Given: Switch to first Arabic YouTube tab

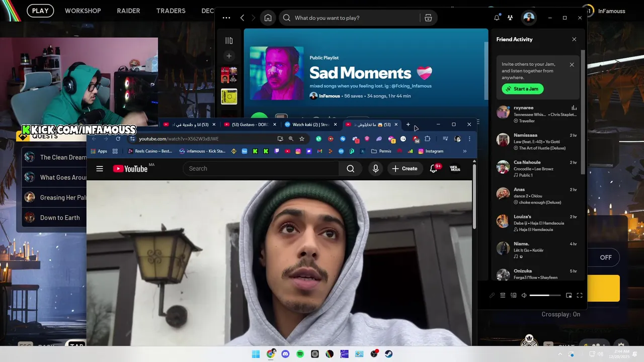Looking at the screenshot, I should 189,125.
